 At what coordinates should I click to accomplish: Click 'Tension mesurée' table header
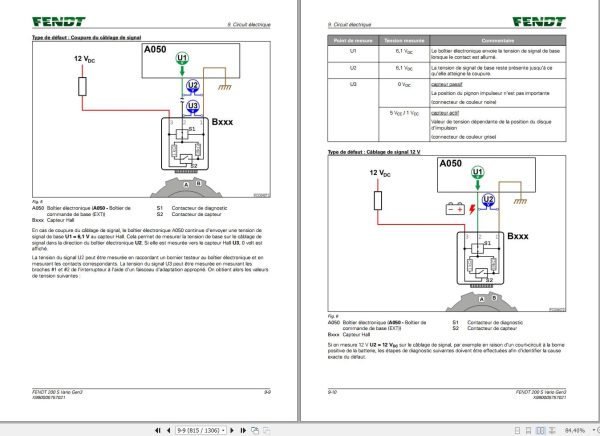tap(404, 41)
